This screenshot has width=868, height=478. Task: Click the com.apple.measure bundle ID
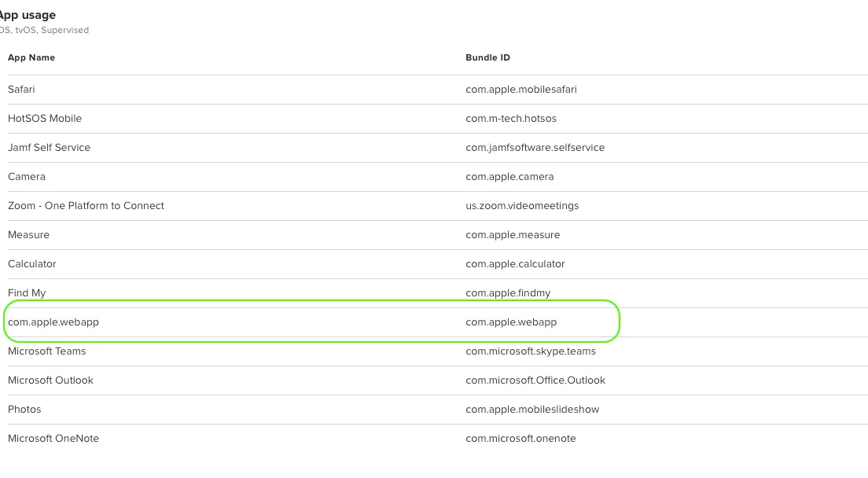(513, 235)
